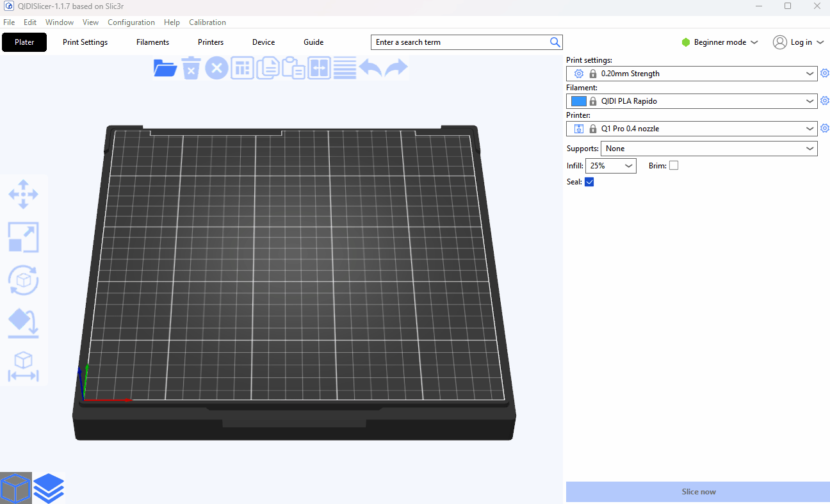The width and height of the screenshot is (830, 504).
Task: Select the Scale tool in left toolbar
Action: 24,237
